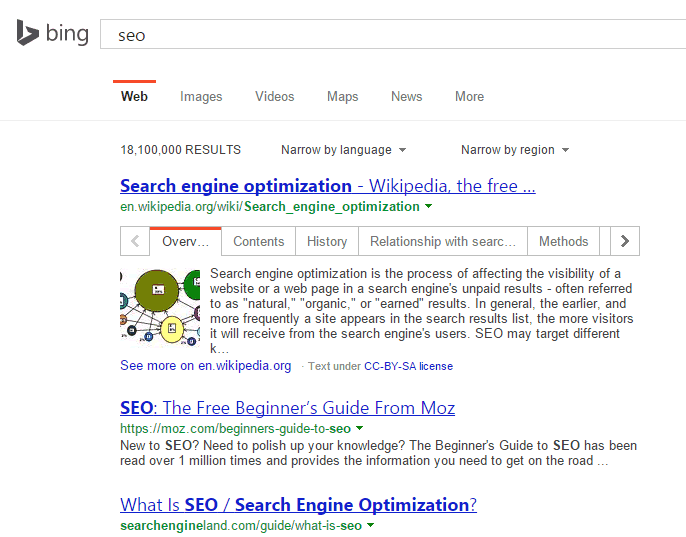The image size is (686, 537).
Task: Select the Methods tab in Wikipedia result
Action: pyautogui.click(x=563, y=241)
